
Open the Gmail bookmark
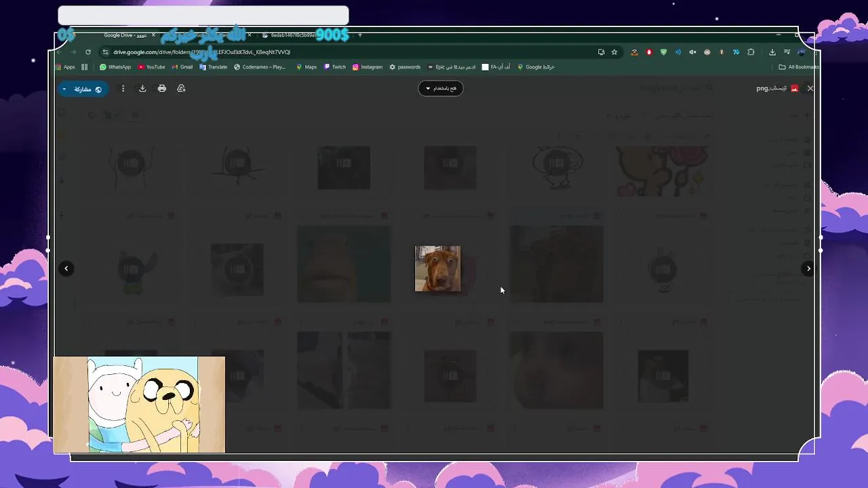(182, 67)
